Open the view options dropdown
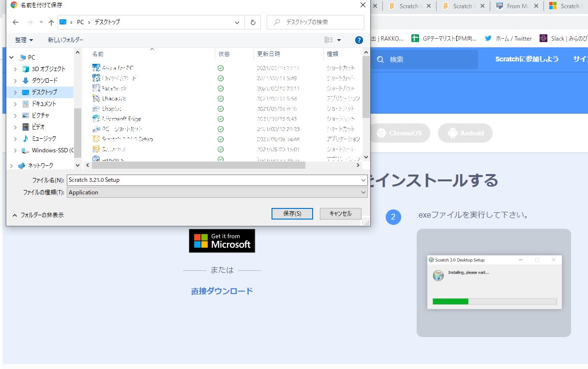588x369 pixels. point(339,40)
